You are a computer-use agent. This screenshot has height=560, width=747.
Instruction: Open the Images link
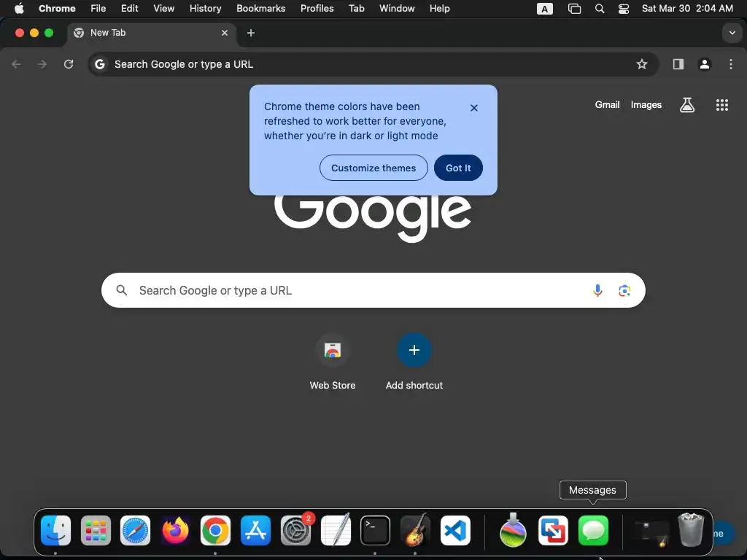click(x=646, y=105)
